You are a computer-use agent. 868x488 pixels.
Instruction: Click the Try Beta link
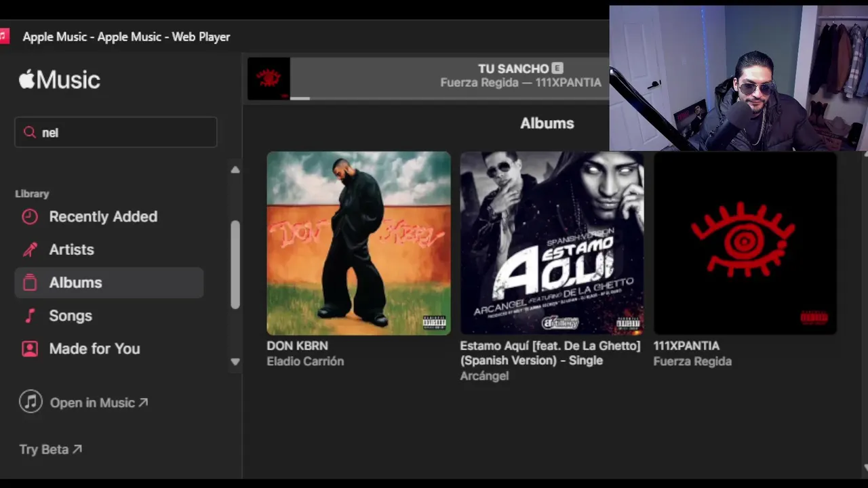[50, 449]
